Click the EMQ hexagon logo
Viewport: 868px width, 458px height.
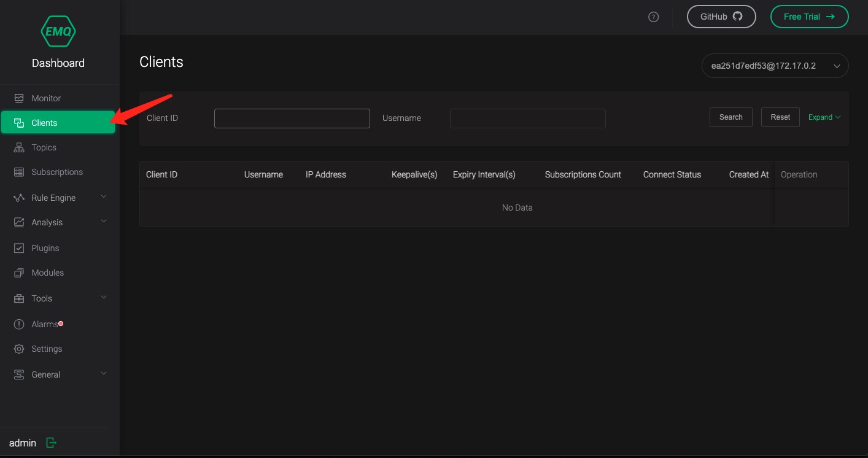click(x=58, y=30)
